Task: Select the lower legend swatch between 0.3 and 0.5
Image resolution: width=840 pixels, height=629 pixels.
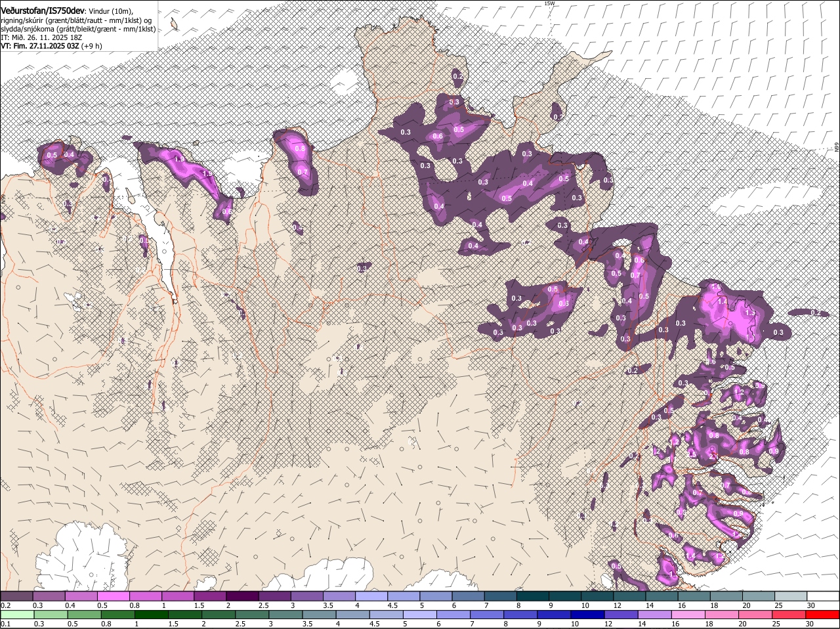Action: coord(51,615)
